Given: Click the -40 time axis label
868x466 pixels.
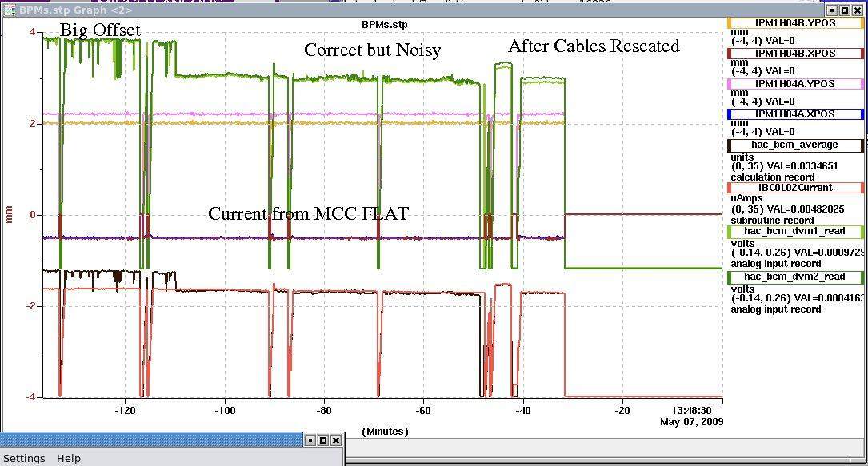Looking at the screenshot, I should click(x=522, y=411).
